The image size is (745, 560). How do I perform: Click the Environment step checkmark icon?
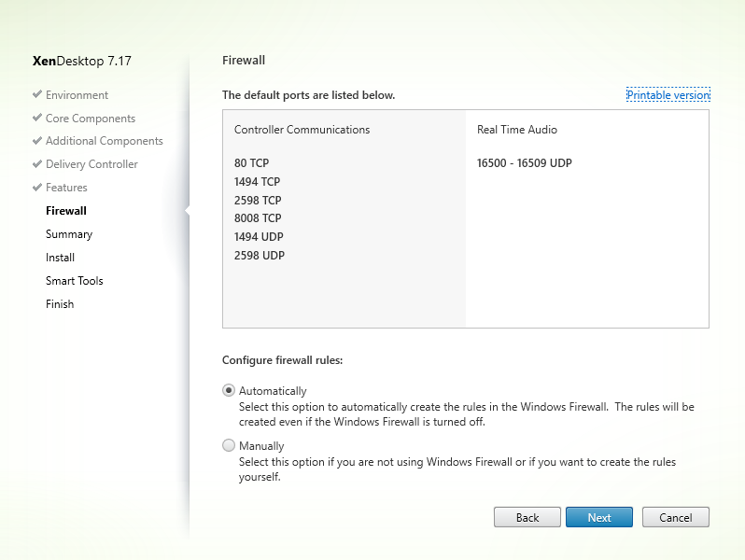coord(37,94)
